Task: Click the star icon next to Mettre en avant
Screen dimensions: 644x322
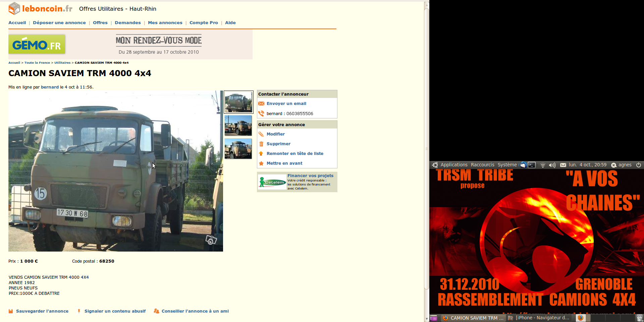Action: (x=261, y=163)
